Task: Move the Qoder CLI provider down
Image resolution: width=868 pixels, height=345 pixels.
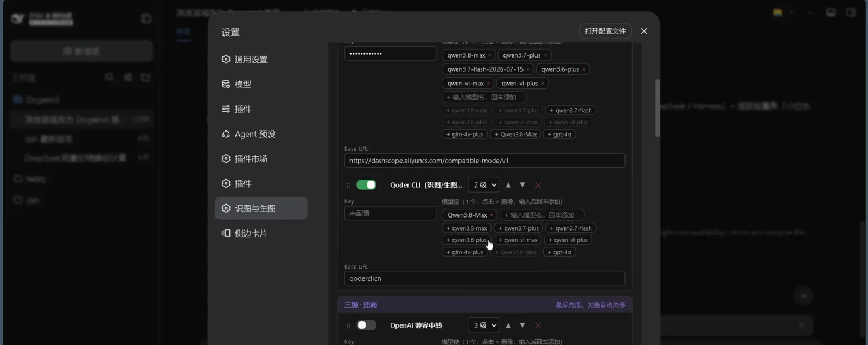Action: click(x=522, y=185)
